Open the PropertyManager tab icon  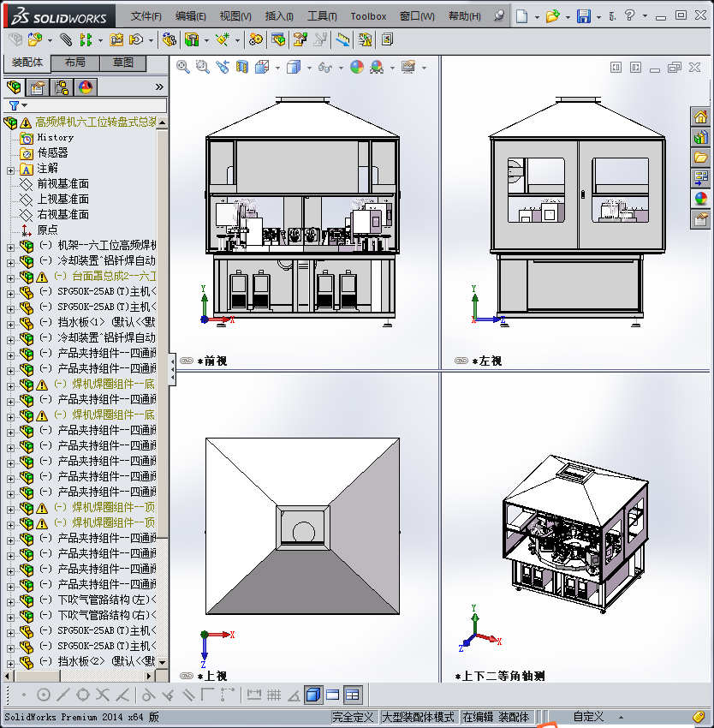point(38,87)
